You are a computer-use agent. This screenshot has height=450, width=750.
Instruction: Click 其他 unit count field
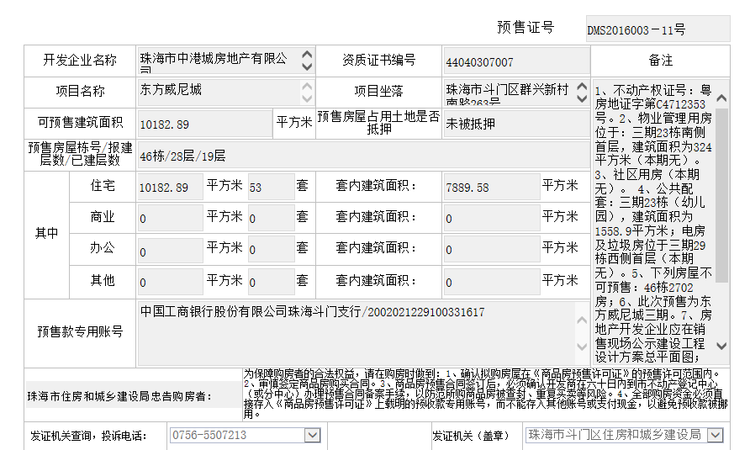[271, 282]
